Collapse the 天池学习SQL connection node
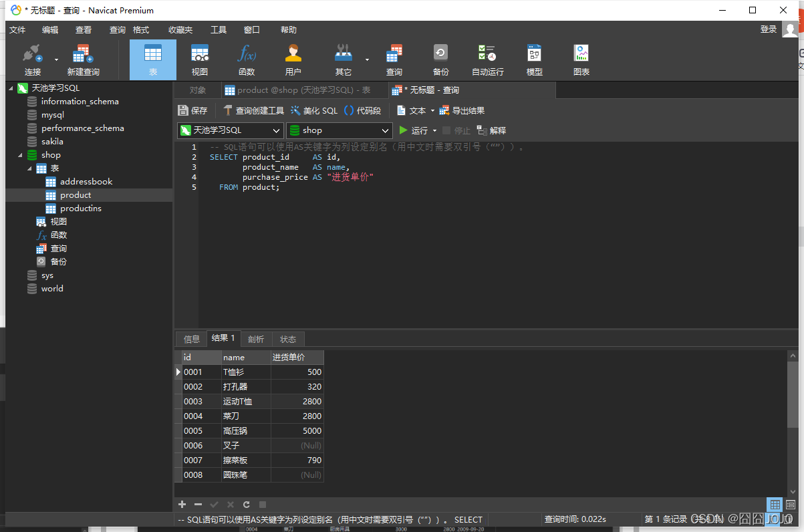Screen dimensions: 804x532 pos(11,88)
